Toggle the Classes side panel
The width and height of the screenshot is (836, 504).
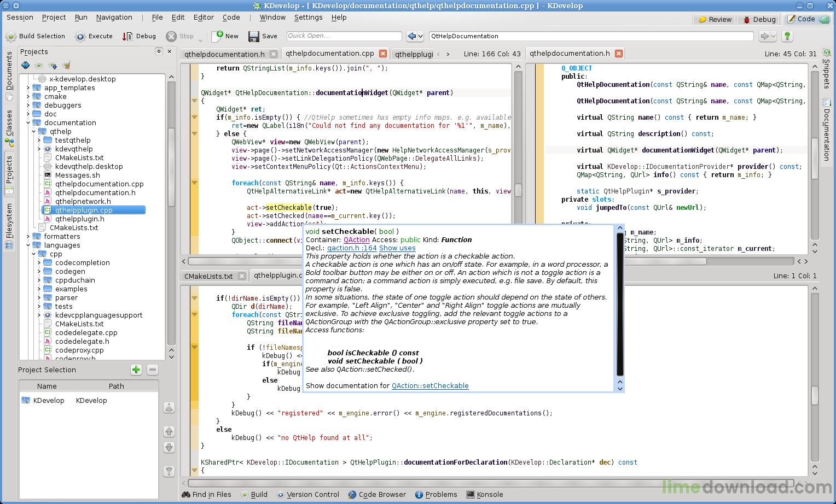point(9,127)
